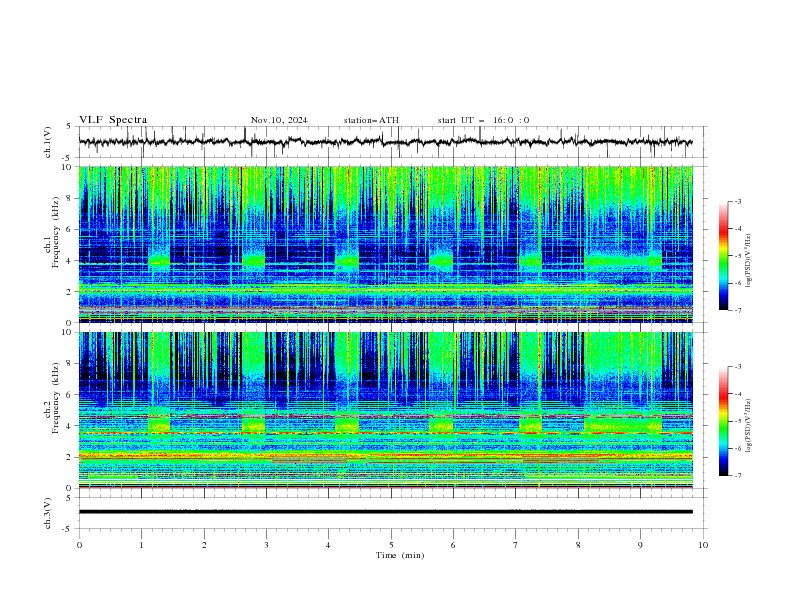The image size is (792, 612).
Task: Pick the ch.1 spectrogram color bar
Action: pos(723,256)
